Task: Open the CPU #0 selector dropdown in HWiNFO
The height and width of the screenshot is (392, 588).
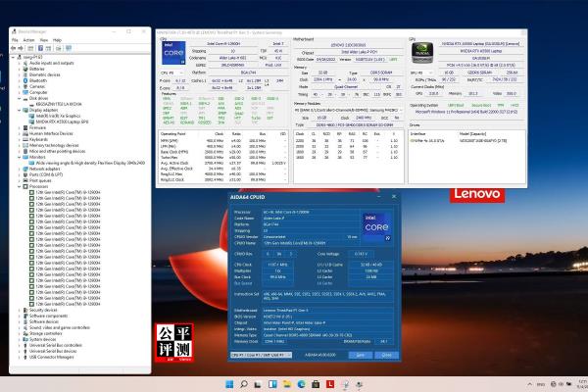Action: tap(172, 73)
